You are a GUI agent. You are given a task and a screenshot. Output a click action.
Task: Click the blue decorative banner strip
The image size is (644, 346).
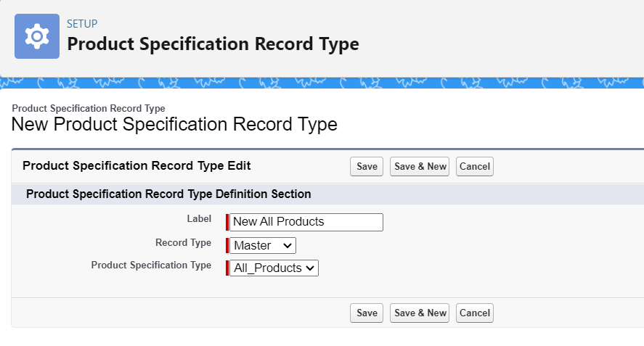[322, 83]
